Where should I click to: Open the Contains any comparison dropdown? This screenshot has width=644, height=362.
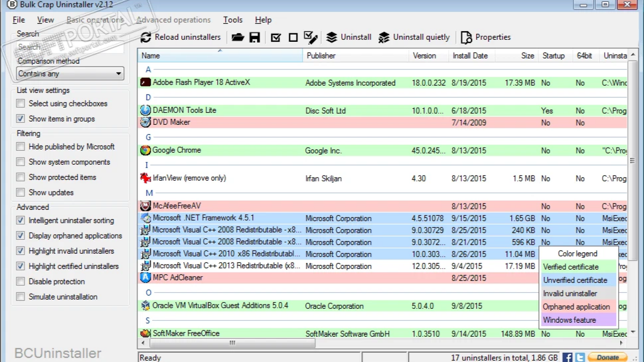[70, 74]
